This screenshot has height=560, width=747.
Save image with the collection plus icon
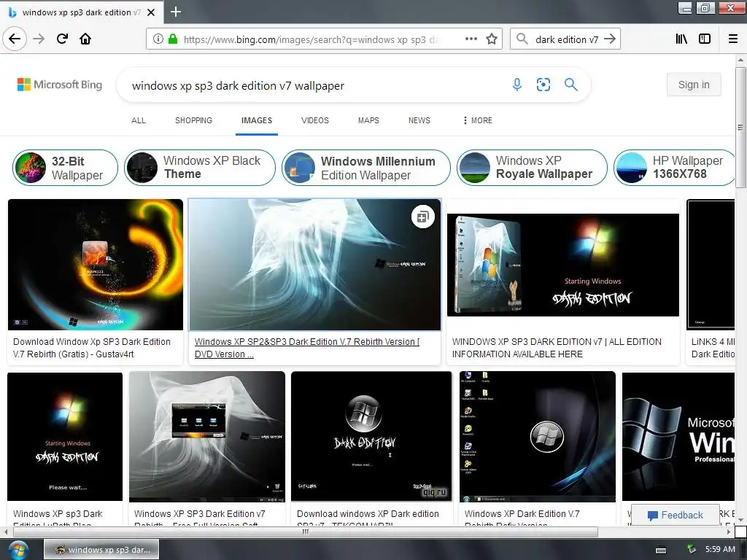pyautogui.click(x=422, y=217)
